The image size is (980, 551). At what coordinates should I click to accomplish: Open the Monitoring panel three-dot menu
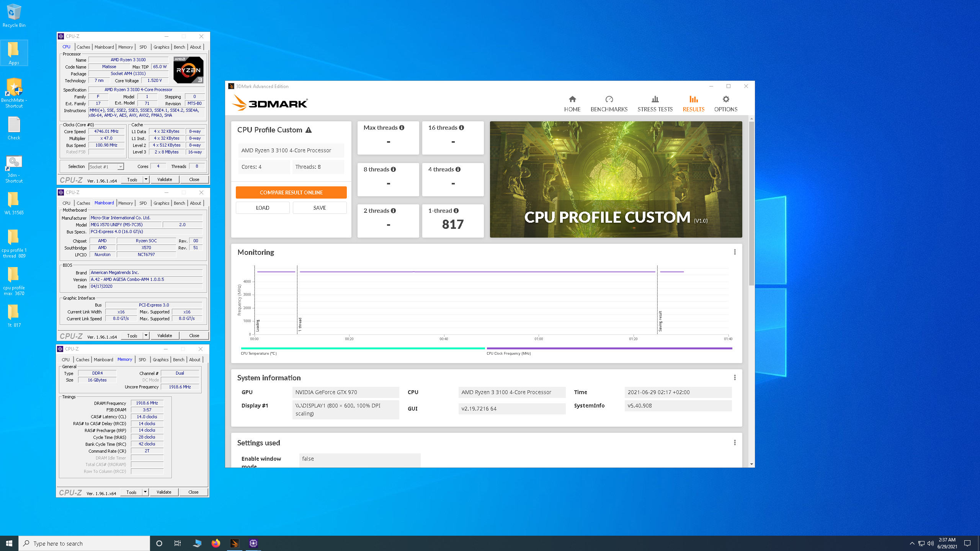(x=735, y=252)
